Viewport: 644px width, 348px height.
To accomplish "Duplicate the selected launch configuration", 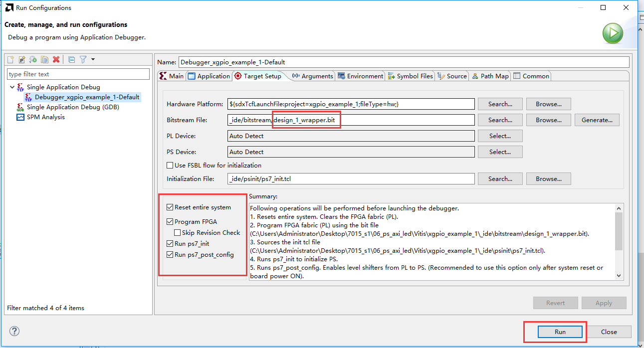I will tap(44, 59).
